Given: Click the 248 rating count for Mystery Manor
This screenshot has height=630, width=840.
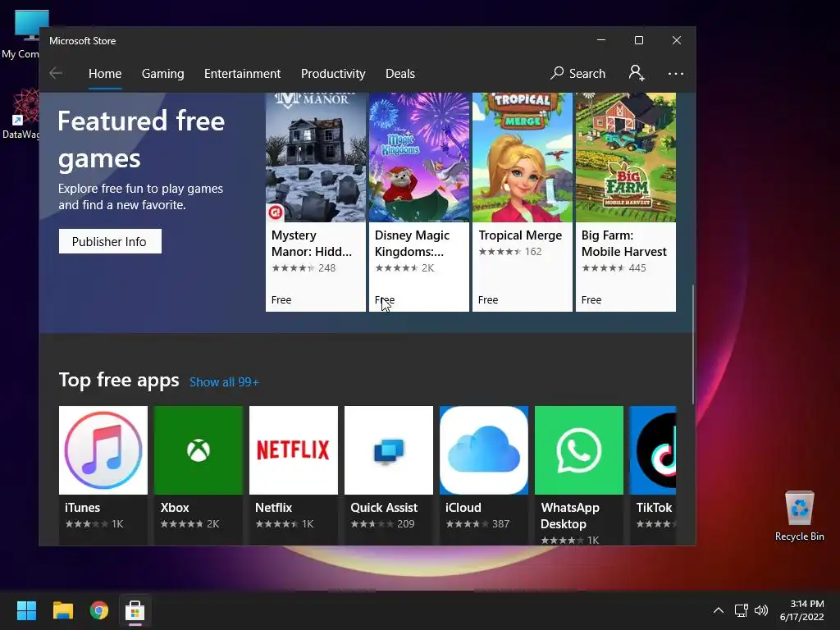Looking at the screenshot, I should tap(326, 268).
